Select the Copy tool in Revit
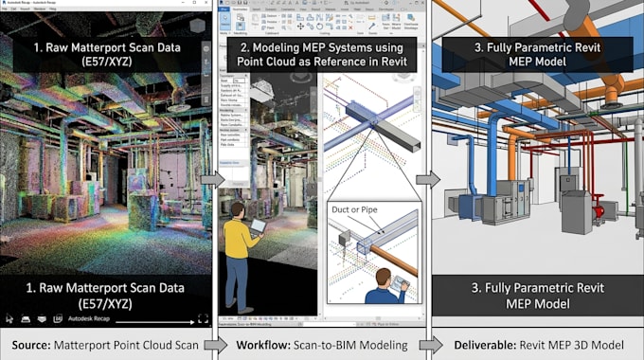Screen dimensions: 644x360 pyautogui.click(x=310, y=27)
